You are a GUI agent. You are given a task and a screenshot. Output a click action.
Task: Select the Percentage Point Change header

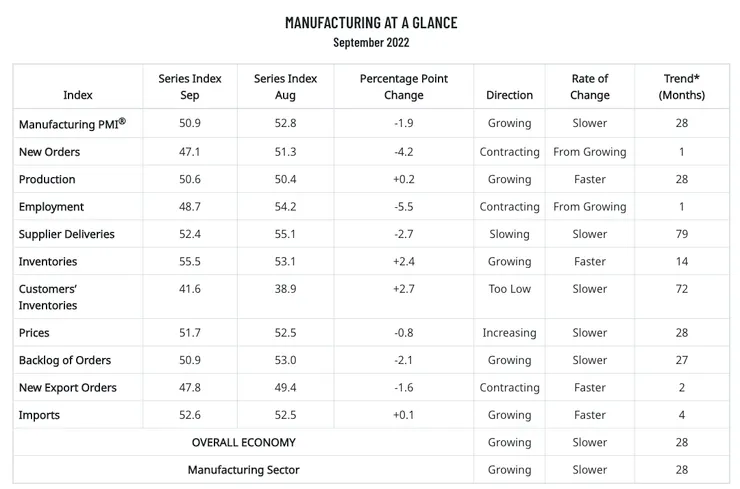[404, 87]
